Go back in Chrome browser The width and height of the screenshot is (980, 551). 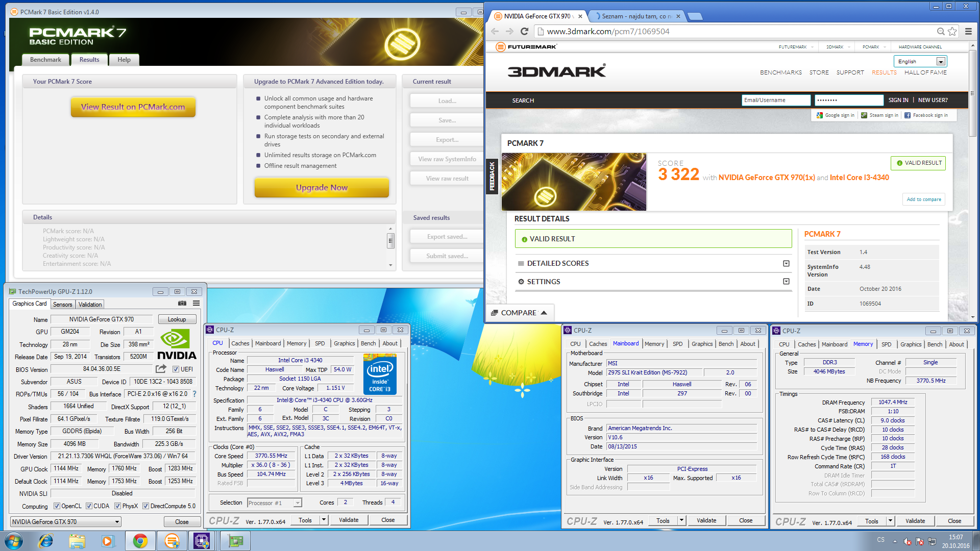495,31
